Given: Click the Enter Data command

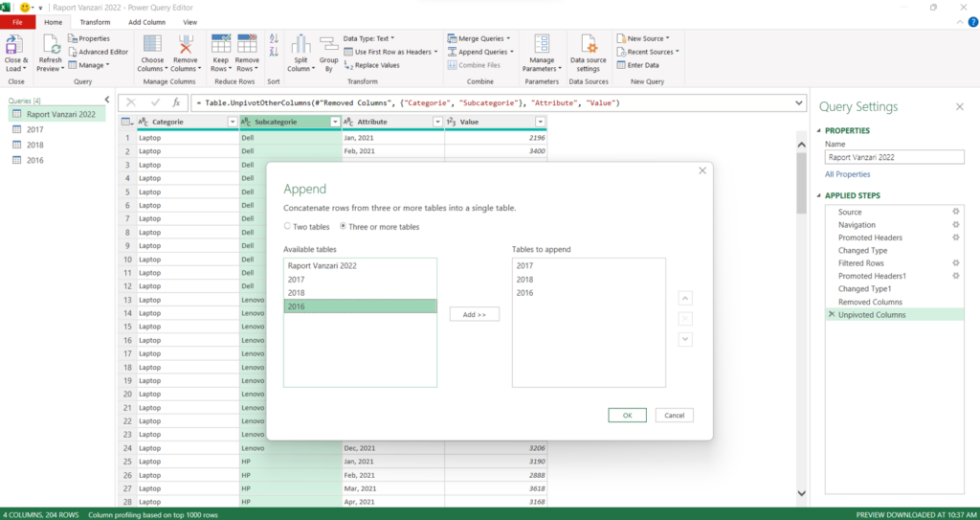Looking at the screenshot, I should coord(637,65).
